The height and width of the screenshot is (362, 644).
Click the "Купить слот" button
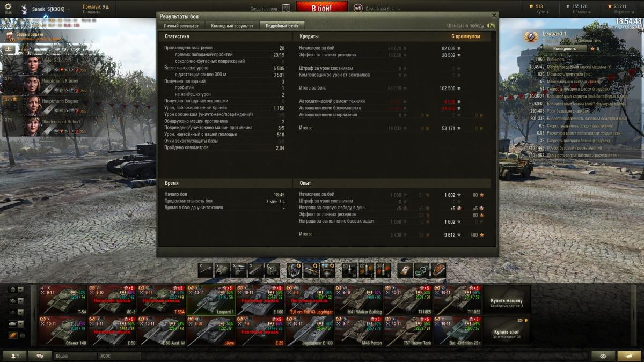pyautogui.click(x=507, y=331)
